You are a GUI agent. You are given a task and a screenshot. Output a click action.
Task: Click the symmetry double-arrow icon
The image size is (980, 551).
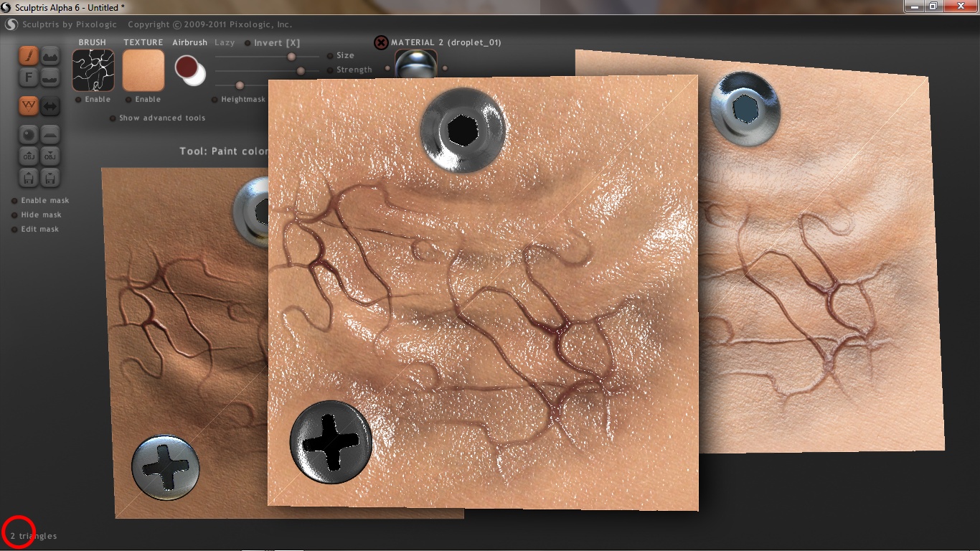[50, 106]
